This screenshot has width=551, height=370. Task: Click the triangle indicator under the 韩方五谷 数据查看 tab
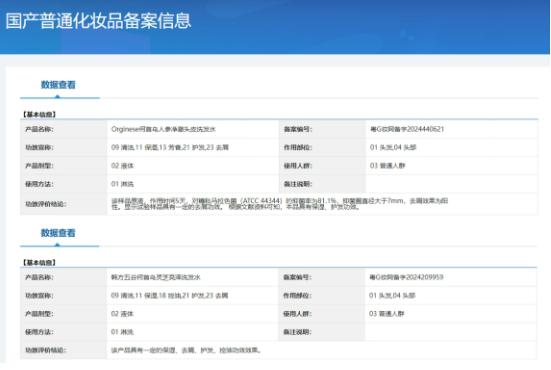[57, 245]
